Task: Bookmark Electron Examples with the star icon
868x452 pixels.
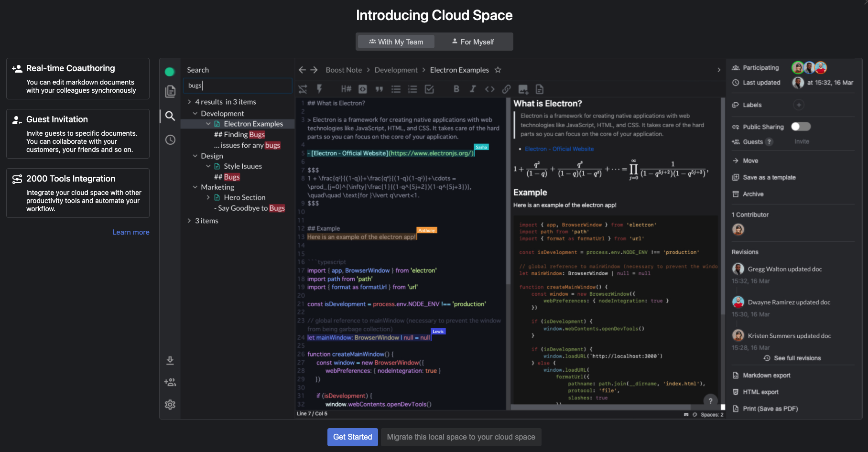Action: [x=498, y=70]
